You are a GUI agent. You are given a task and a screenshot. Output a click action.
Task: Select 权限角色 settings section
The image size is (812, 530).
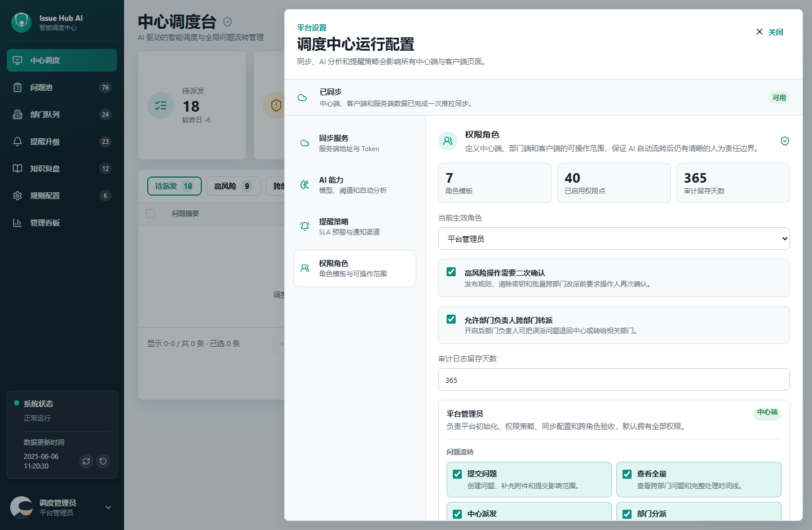(355, 268)
